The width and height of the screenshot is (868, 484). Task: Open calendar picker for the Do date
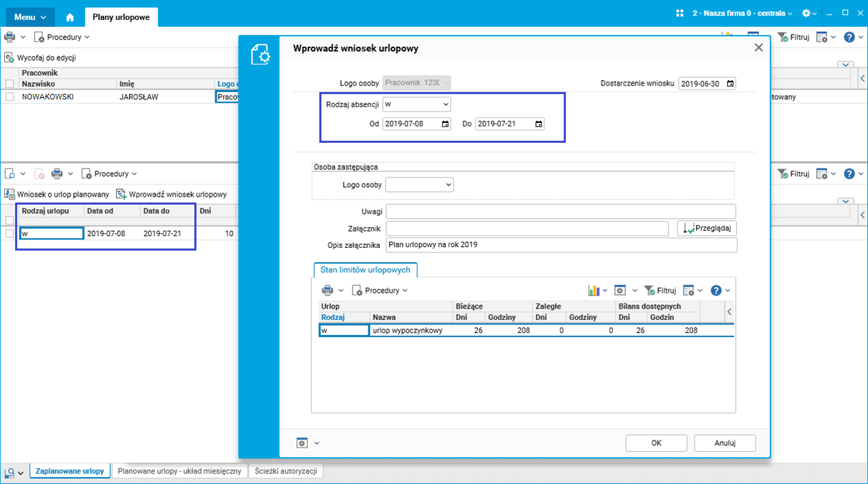pos(539,124)
